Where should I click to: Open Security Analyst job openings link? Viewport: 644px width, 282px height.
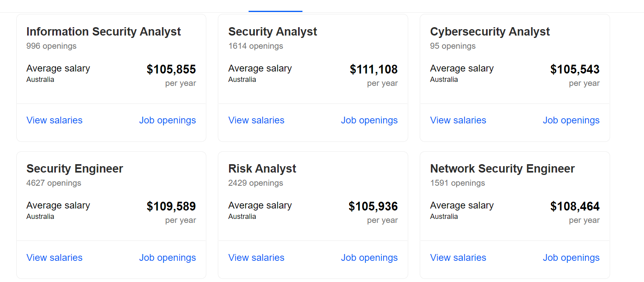click(369, 120)
